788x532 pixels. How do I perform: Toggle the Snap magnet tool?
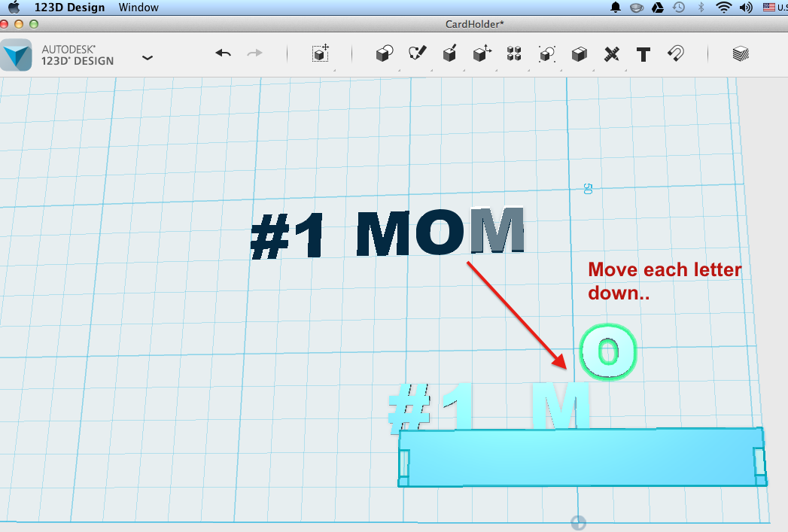pyautogui.click(x=676, y=53)
